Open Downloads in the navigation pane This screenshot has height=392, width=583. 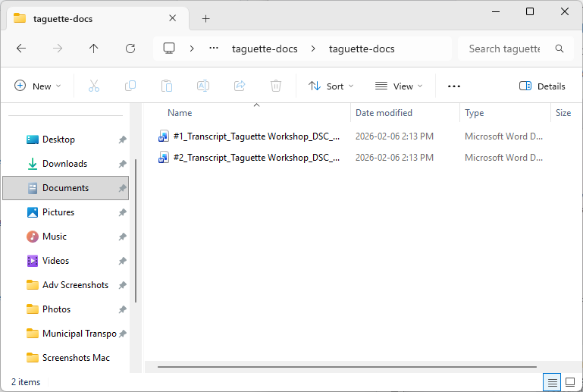pos(64,164)
